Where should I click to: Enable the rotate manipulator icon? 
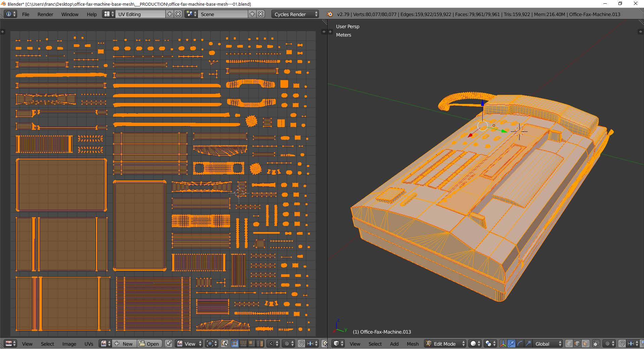(x=520, y=344)
